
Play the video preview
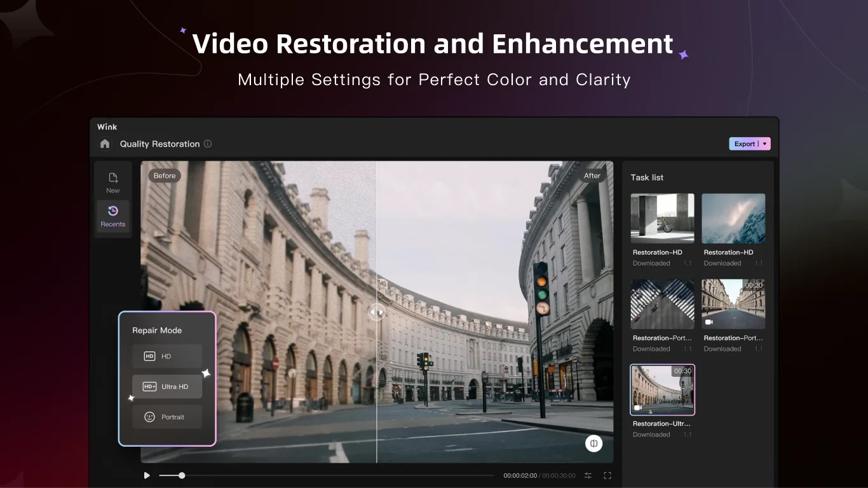coord(147,475)
